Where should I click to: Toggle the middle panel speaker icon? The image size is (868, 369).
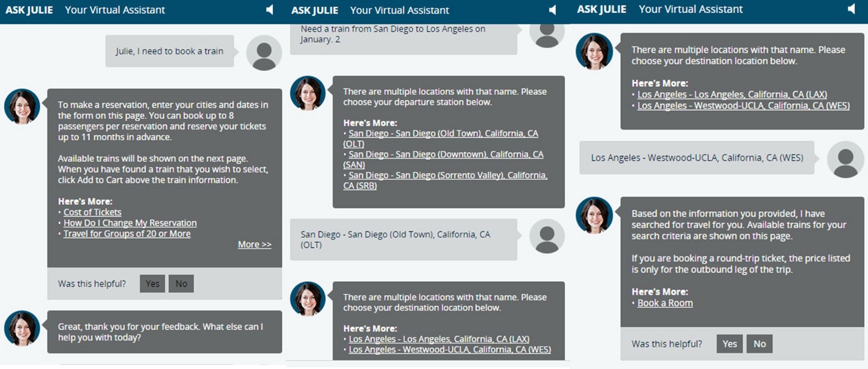(x=552, y=10)
